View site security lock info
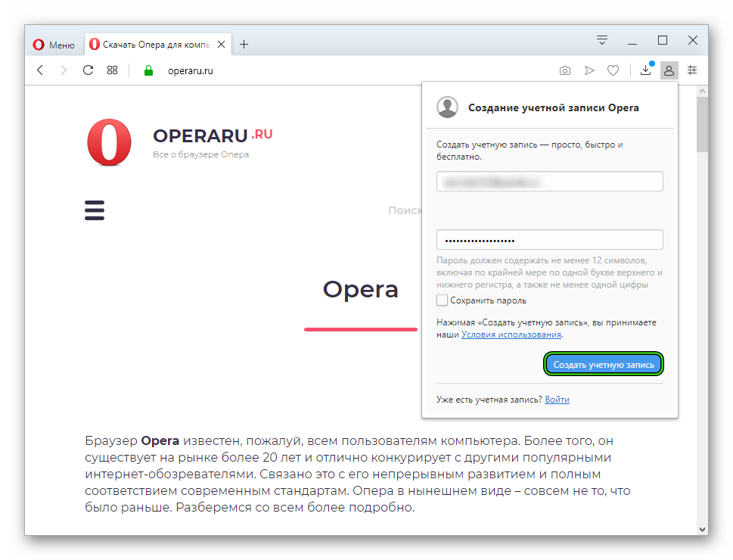 coord(149,70)
